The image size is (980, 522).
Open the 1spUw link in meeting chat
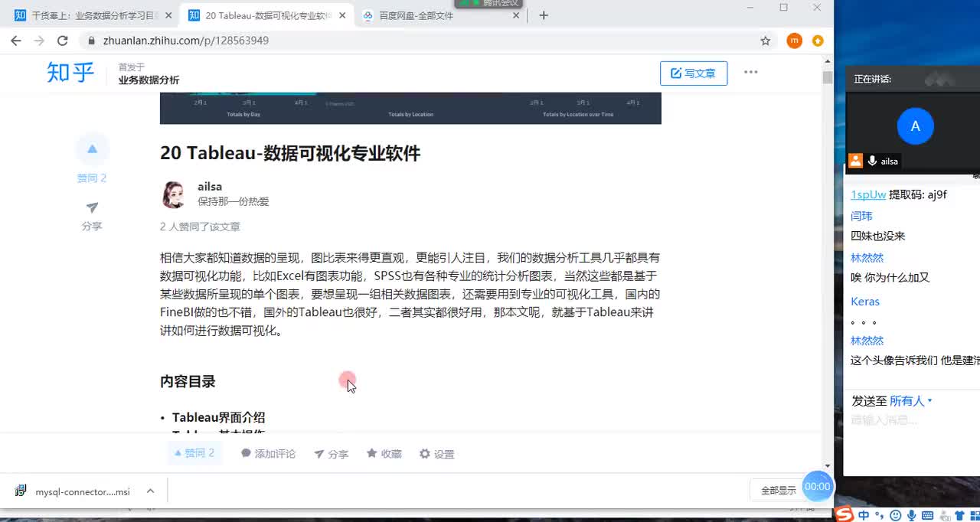[868, 194]
